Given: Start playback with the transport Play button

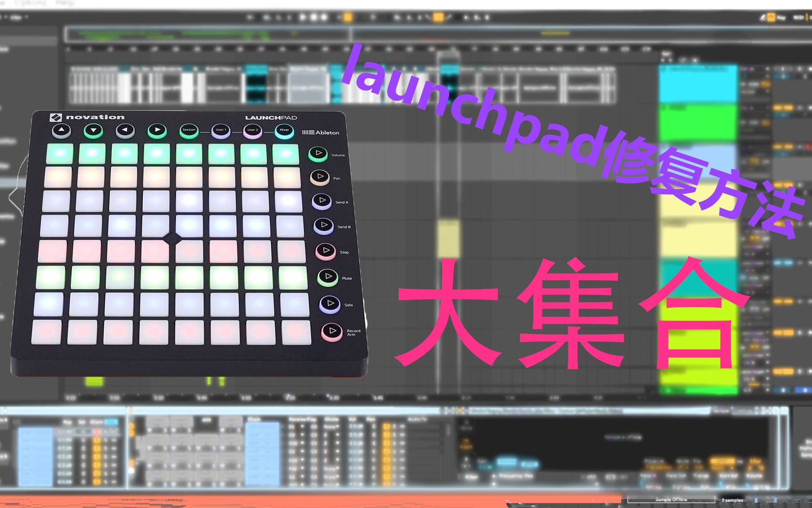Looking at the screenshot, I should click(303, 17).
